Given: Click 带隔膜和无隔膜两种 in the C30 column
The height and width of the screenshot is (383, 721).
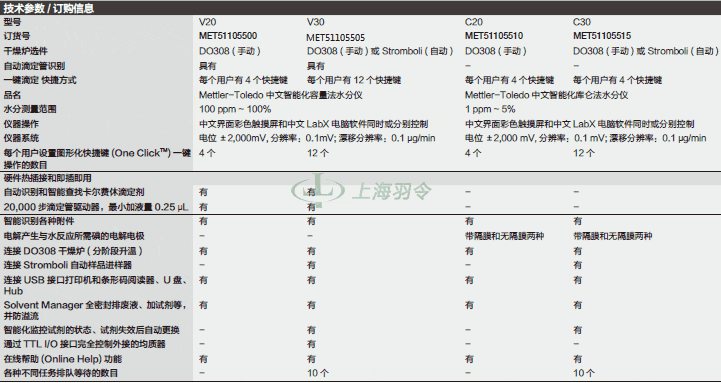Looking at the screenshot, I should tap(612, 236).
